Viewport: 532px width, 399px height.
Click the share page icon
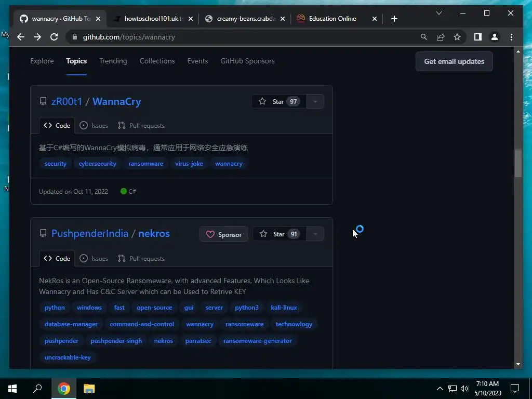(441, 37)
